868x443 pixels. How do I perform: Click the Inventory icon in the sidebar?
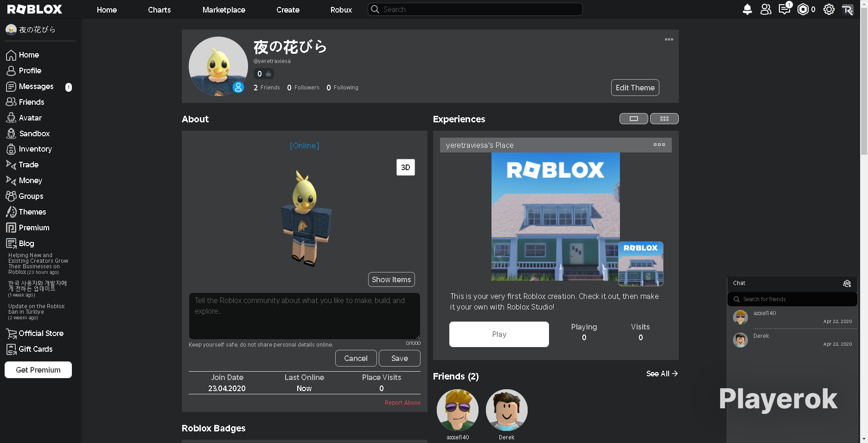(x=11, y=149)
